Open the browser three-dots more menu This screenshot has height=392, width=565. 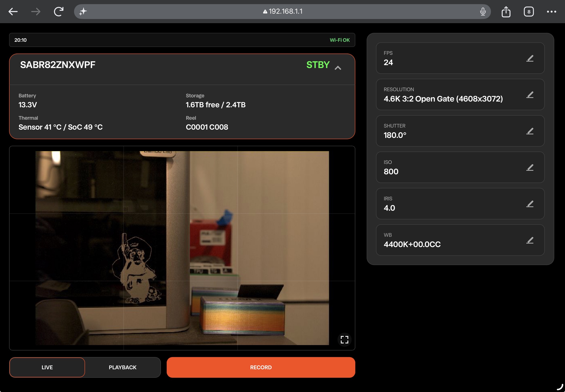click(x=552, y=12)
